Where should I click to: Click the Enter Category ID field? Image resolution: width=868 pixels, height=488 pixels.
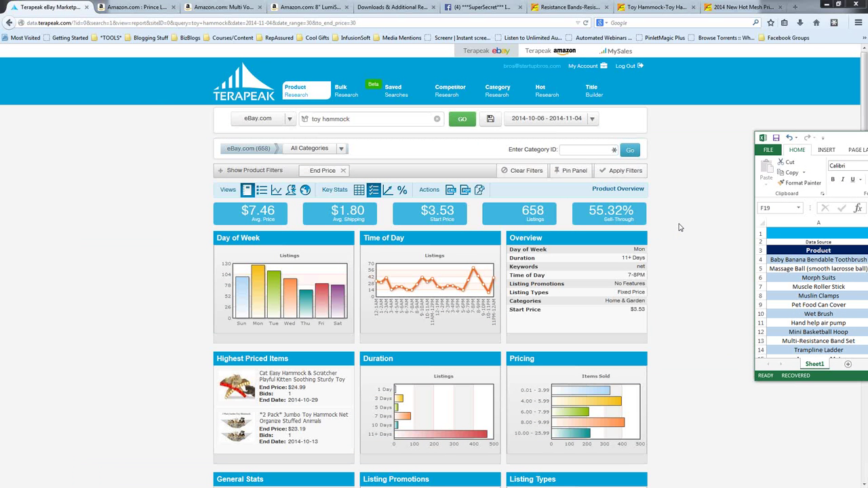click(589, 150)
